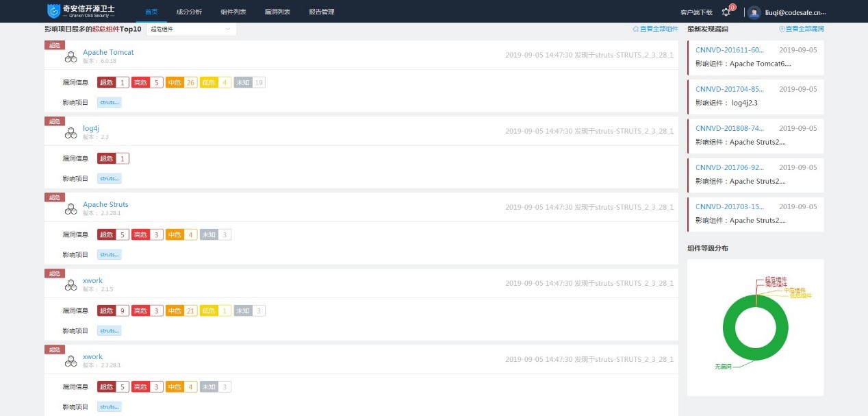Click the 影响组件:log4j2.3 text
Screen dimensions: 868x416
pyautogui.click(x=726, y=103)
